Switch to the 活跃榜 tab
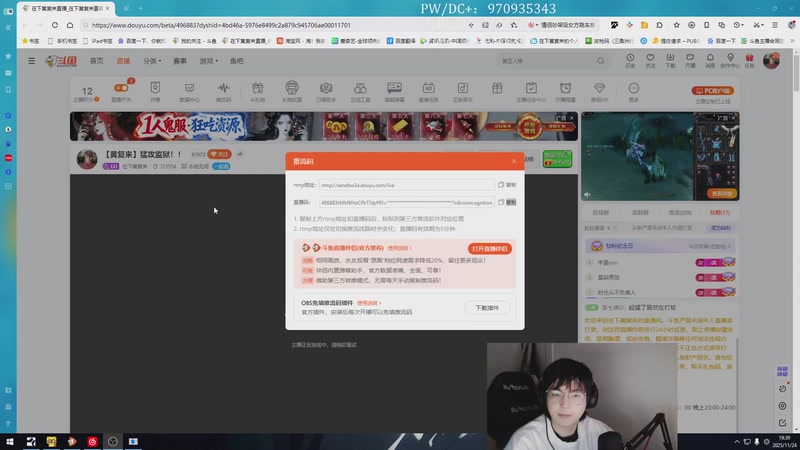The height and width of the screenshot is (450, 800). (x=640, y=212)
